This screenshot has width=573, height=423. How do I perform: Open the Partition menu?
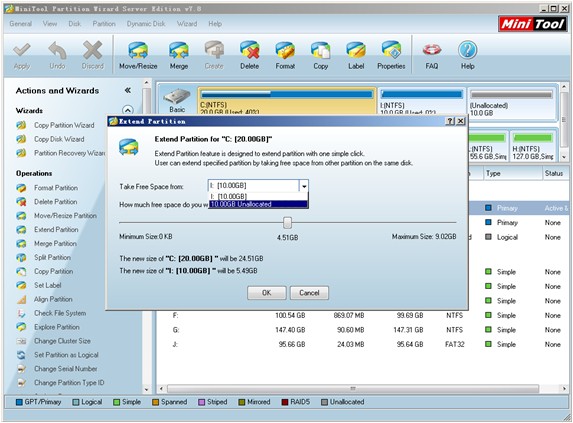(104, 24)
